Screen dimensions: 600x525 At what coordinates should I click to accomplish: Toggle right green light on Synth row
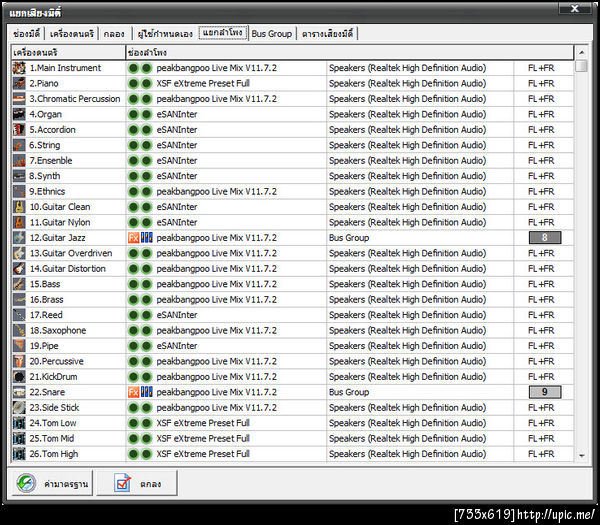point(146,176)
